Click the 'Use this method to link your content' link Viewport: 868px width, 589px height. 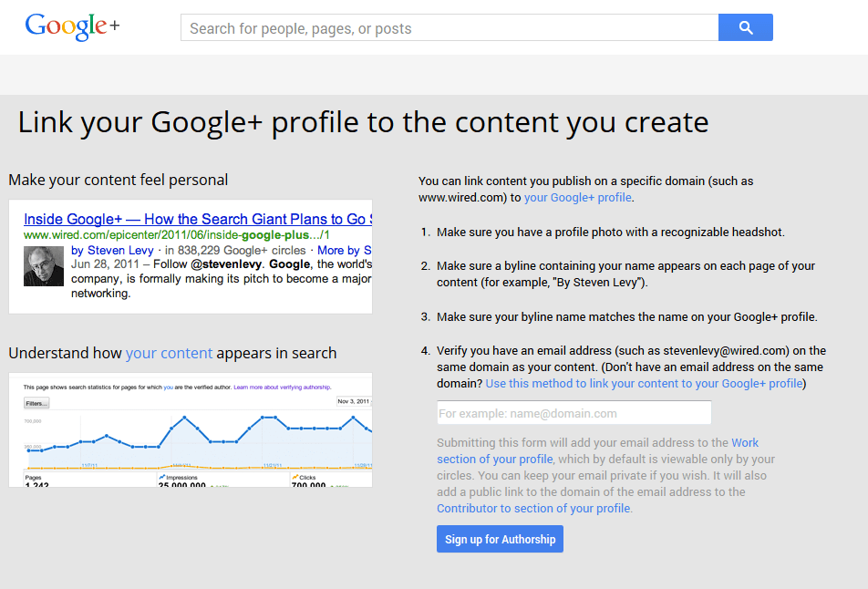(644, 384)
